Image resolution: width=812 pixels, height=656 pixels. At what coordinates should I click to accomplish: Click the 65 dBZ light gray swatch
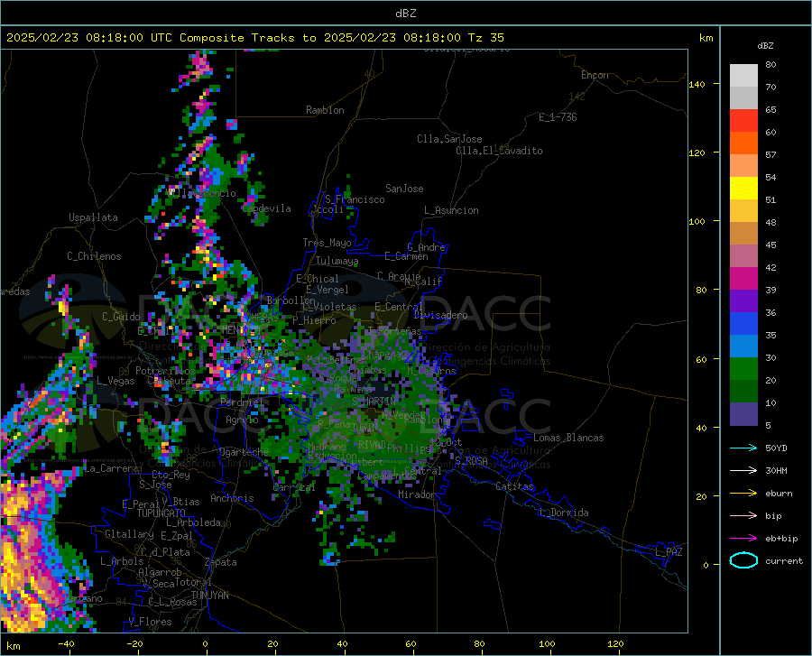pyautogui.click(x=743, y=98)
